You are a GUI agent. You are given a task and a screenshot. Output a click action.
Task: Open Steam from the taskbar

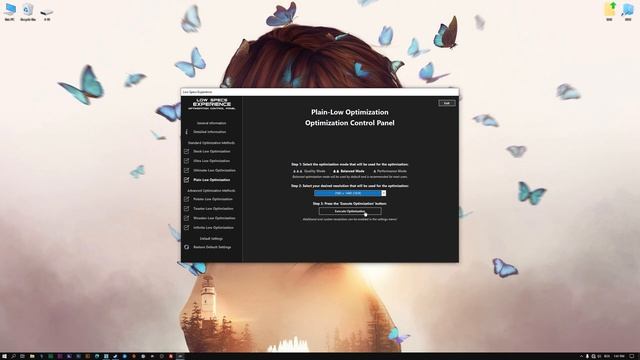coord(115,356)
